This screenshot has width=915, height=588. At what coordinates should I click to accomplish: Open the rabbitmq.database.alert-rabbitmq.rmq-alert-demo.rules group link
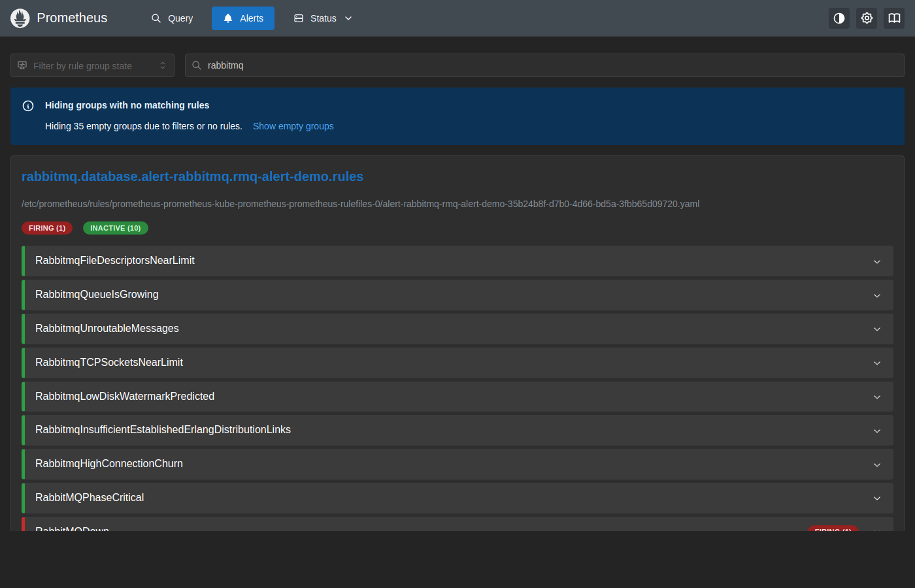[192, 176]
